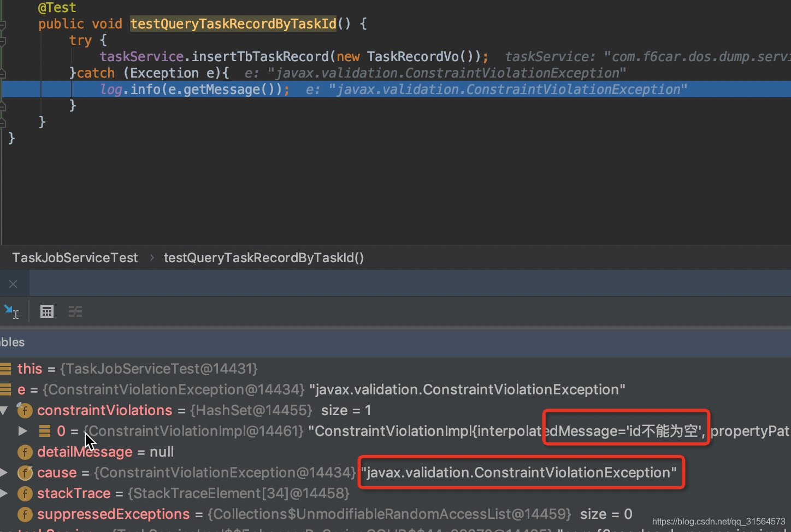Select the 'this' variable row

click(x=395, y=369)
